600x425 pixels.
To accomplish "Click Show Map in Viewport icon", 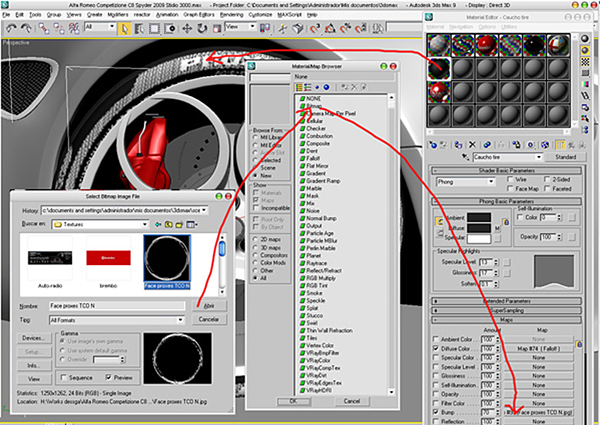I will (545, 145).
